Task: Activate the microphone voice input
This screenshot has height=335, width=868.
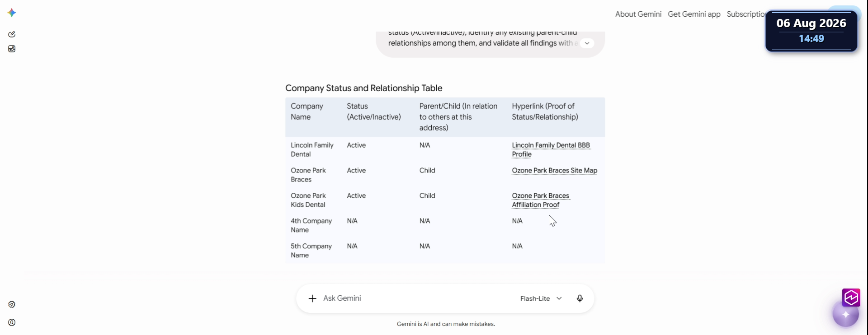Action: [x=580, y=298]
